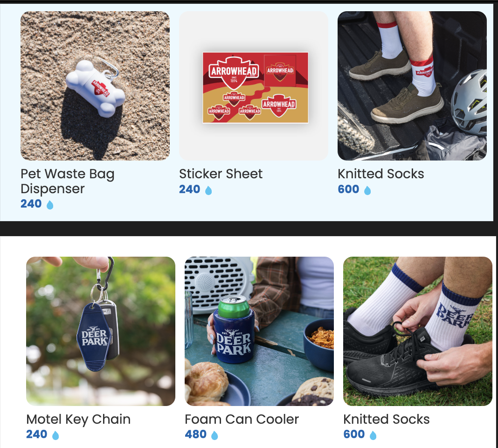Select the Pet Waste Bag Dispenser title

[x=67, y=181]
